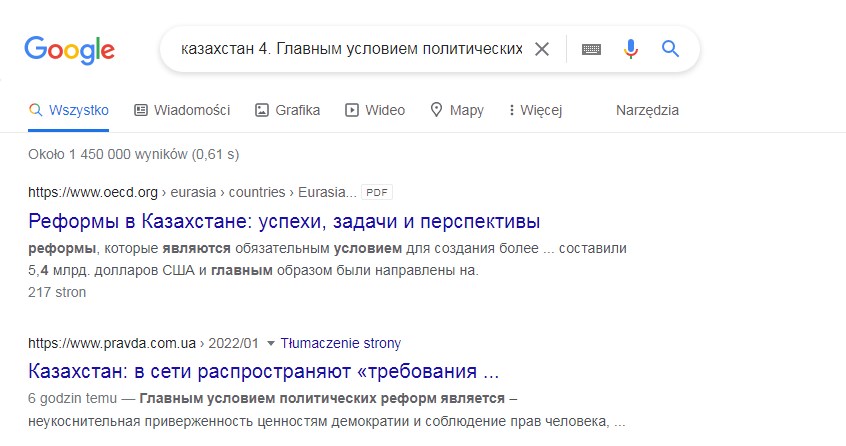Click the Google logo
This screenshot has height=446, width=846.
(x=70, y=50)
